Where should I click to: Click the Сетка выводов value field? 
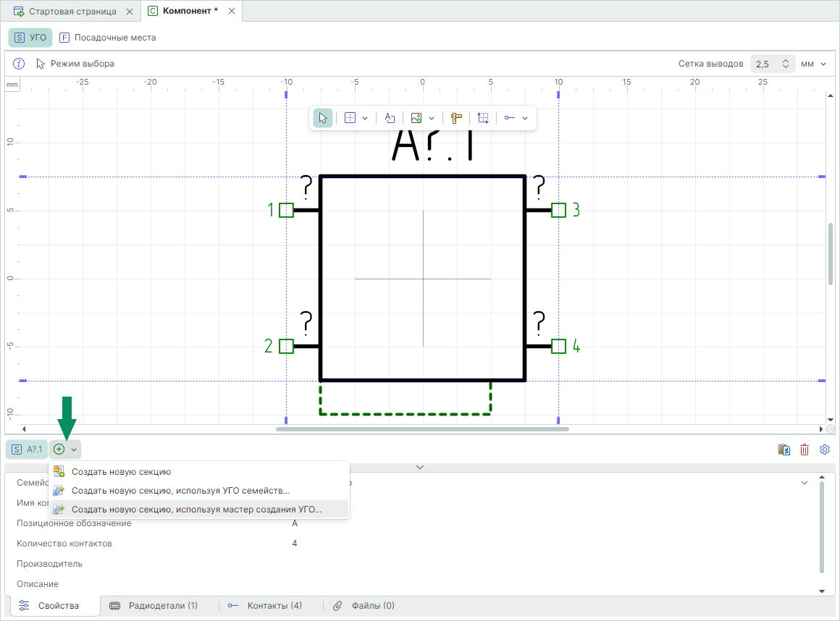765,64
